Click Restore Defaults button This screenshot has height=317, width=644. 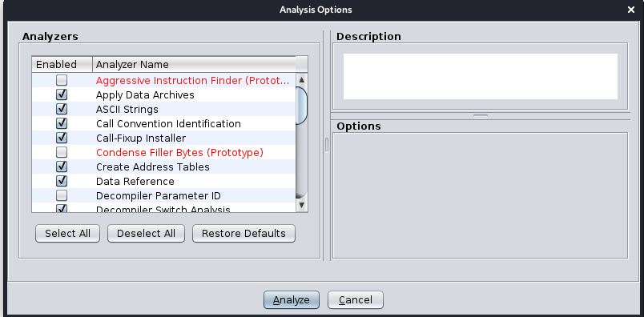click(x=244, y=233)
